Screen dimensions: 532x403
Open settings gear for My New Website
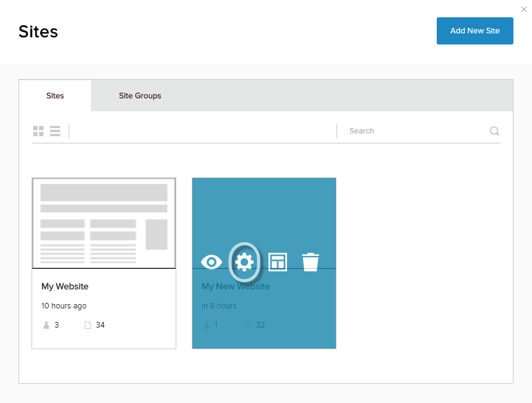tap(244, 262)
